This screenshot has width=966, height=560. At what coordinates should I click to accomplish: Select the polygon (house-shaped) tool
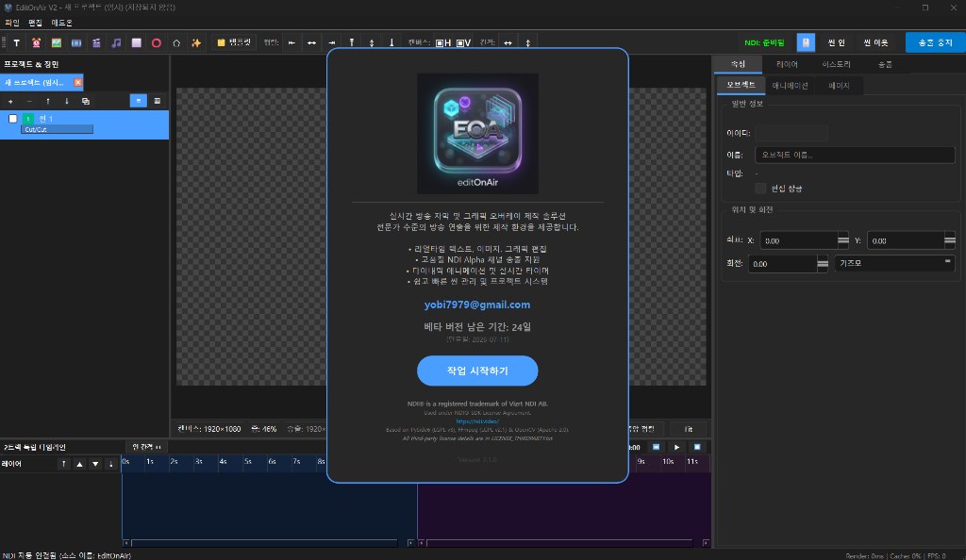coord(176,43)
